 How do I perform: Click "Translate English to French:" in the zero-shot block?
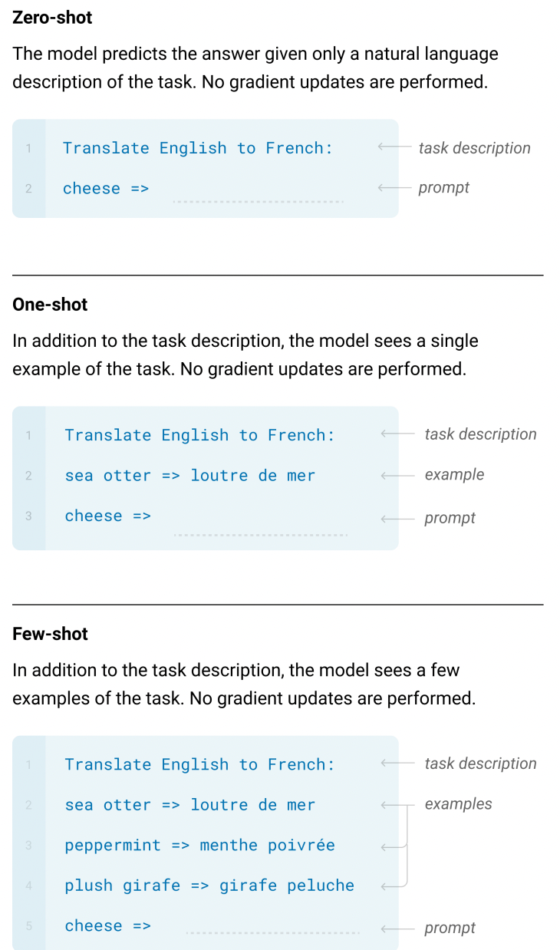click(198, 148)
